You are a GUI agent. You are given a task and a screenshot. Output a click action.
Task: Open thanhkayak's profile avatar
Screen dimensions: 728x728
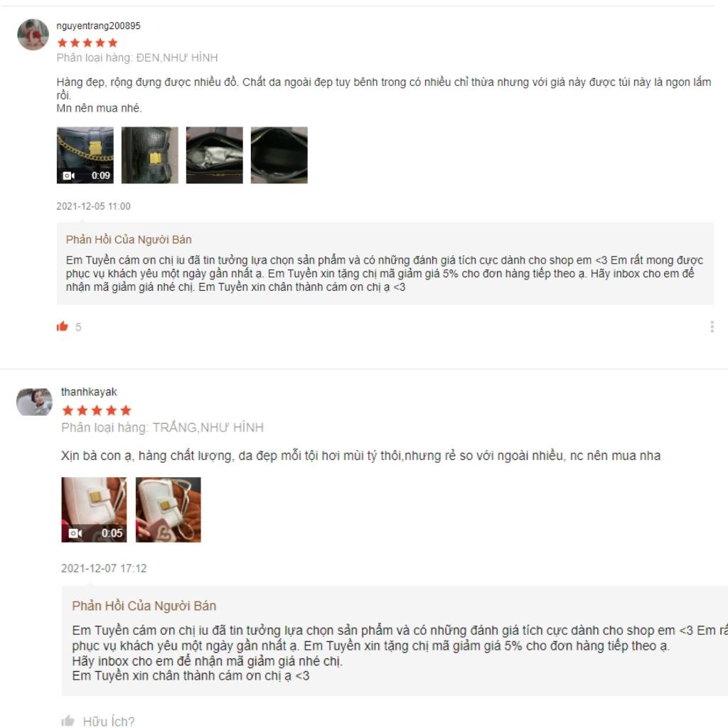[x=34, y=402]
